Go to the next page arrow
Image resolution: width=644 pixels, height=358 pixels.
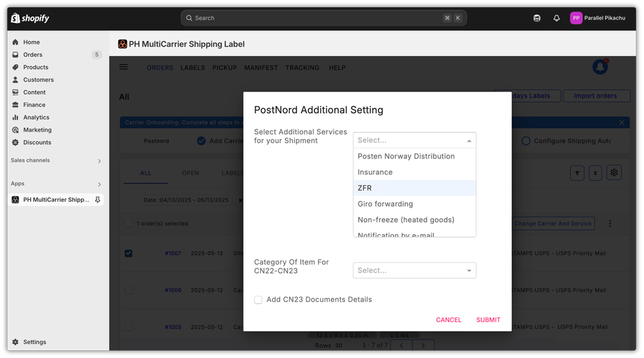point(423,345)
